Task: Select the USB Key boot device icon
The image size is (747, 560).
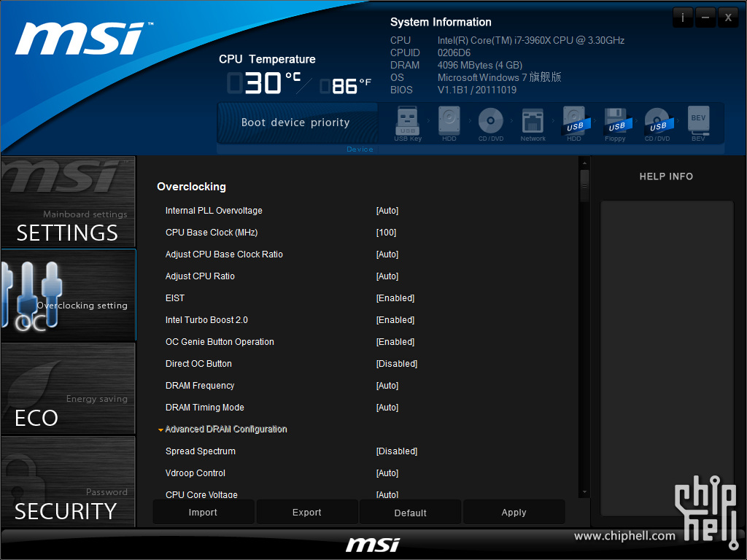Action: click(x=408, y=124)
